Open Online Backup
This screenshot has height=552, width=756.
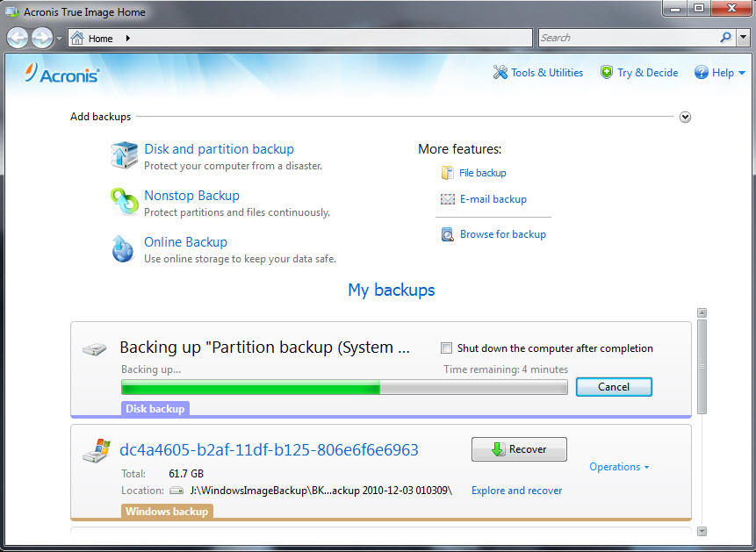(185, 242)
